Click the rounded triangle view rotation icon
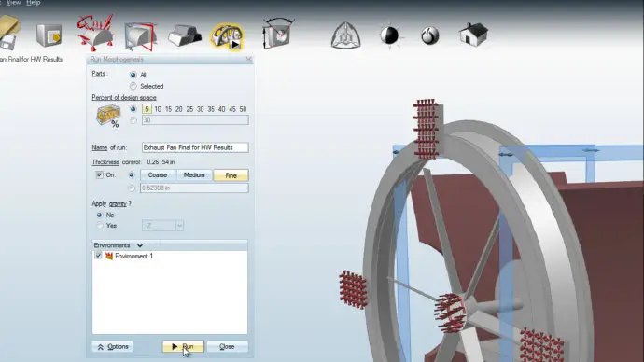This screenshot has width=644, height=362. (345, 35)
